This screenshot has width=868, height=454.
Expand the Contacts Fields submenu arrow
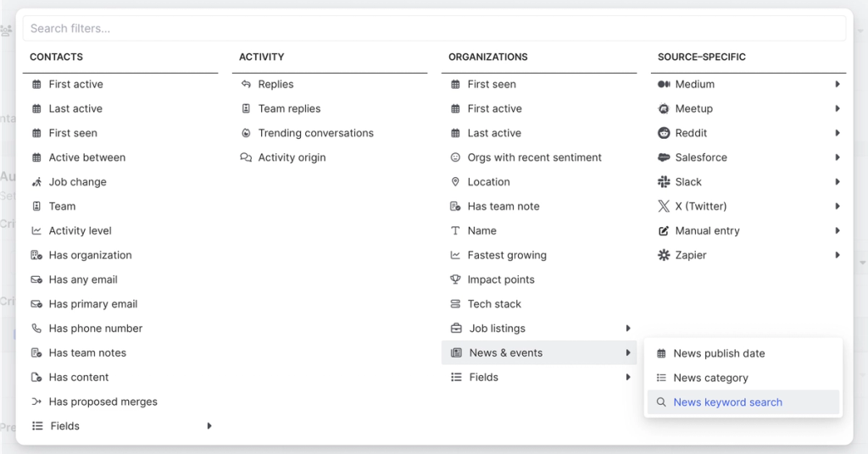point(209,426)
